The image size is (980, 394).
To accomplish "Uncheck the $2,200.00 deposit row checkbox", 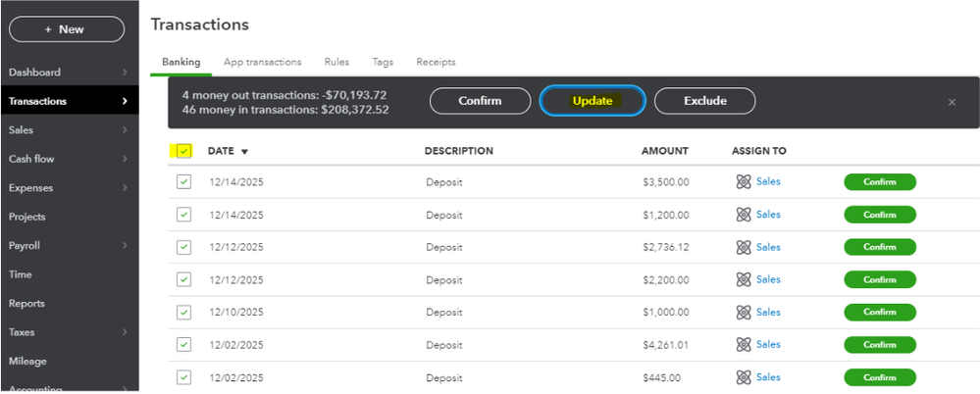I will [x=183, y=280].
